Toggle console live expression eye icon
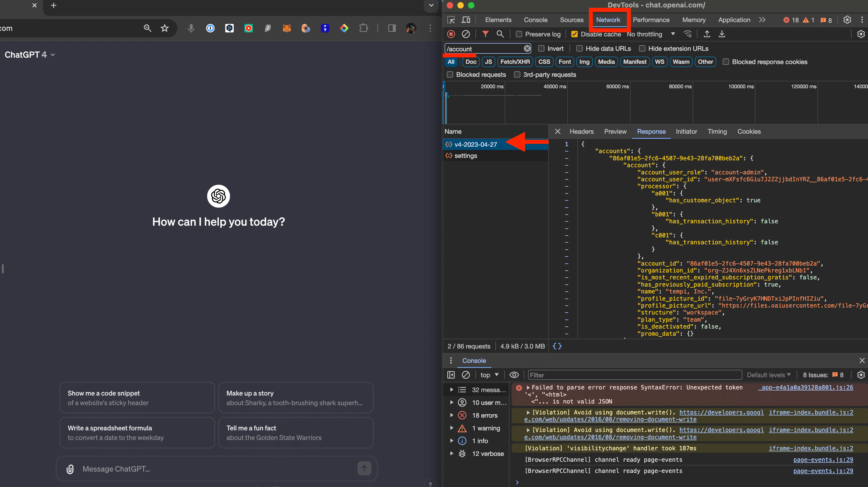The height and width of the screenshot is (487, 868). coord(514,375)
